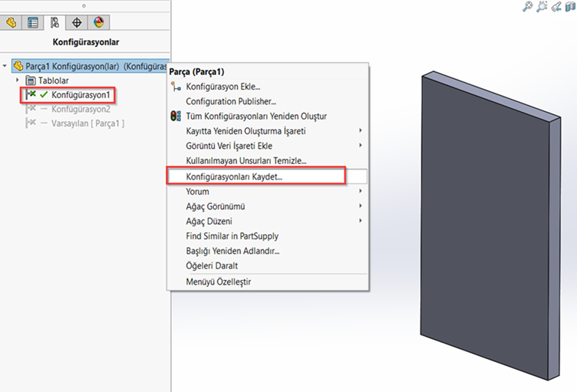Select the active Konfigürasyon1 configuration
The image size is (577, 392).
pyautogui.click(x=81, y=95)
